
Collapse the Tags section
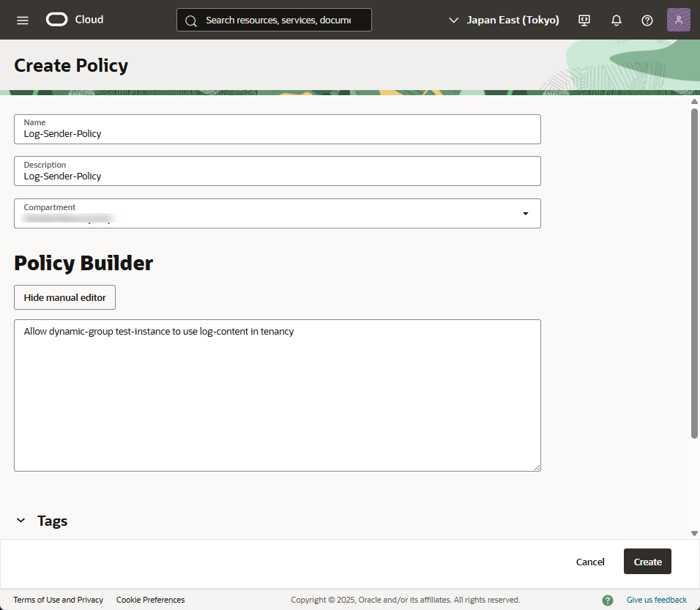21,521
